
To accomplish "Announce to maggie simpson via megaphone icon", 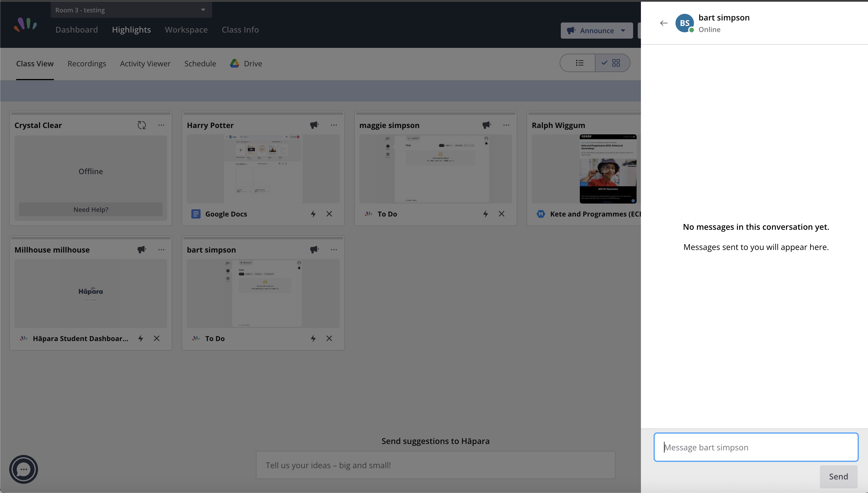I will coord(487,125).
